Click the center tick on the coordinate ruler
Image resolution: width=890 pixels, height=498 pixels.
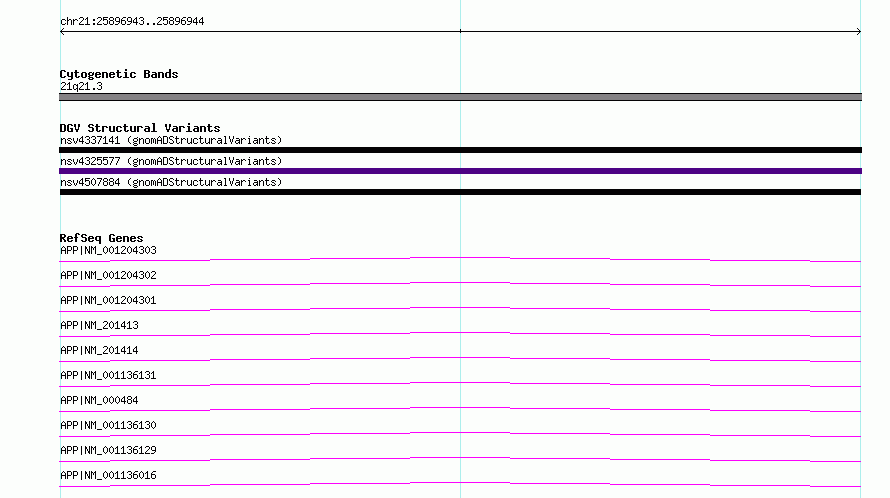coord(460,31)
